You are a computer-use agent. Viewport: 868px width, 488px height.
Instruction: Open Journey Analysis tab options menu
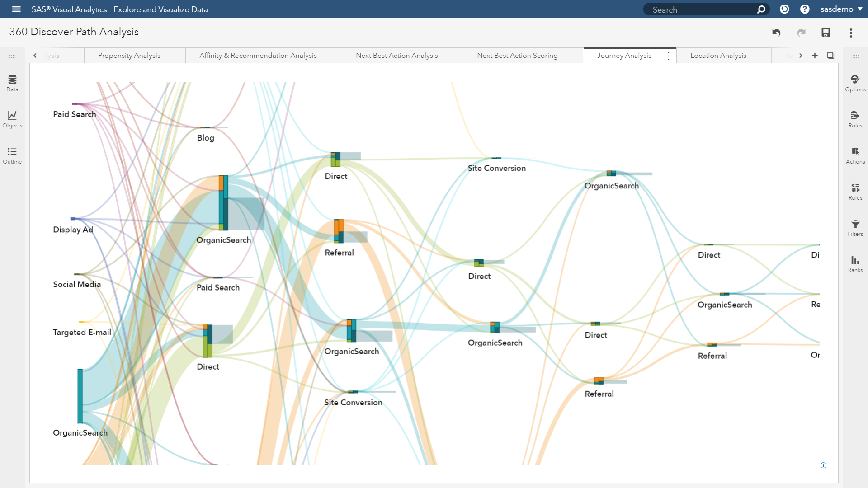click(669, 56)
